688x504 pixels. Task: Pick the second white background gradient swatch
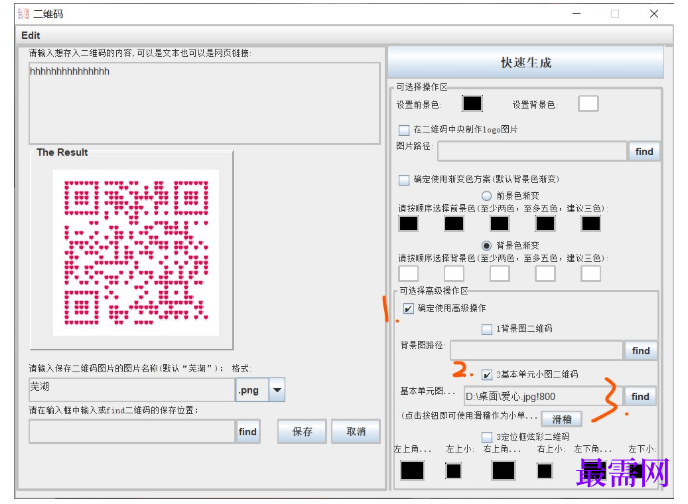click(x=454, y=273)
